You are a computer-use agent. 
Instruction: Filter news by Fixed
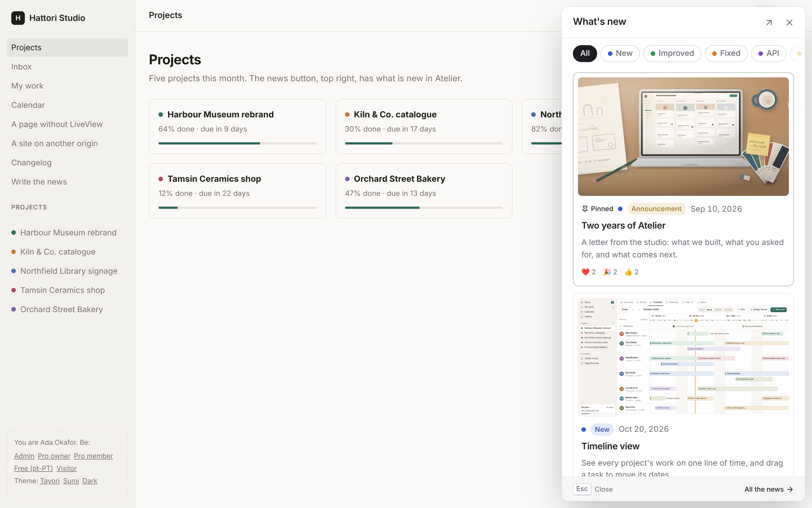tap(726, 53)
